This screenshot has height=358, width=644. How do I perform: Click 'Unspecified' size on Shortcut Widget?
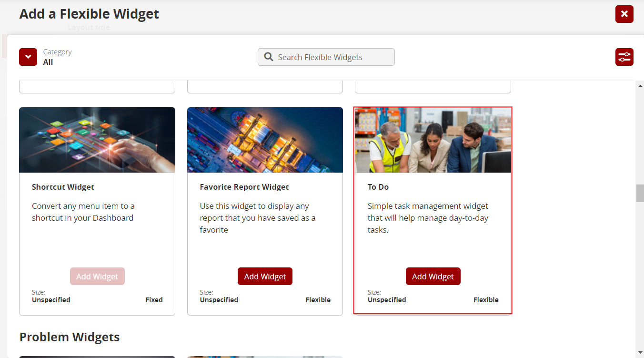(51, 300)
